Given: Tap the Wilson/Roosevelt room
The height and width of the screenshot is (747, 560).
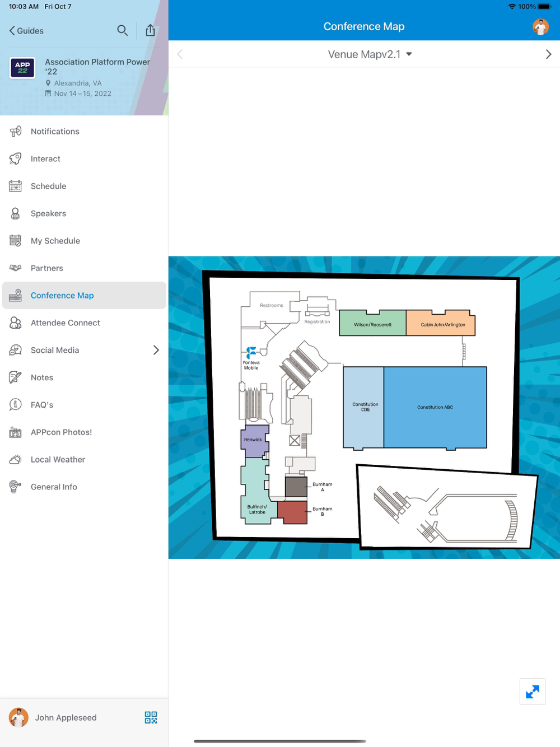Looking at the screenshot, I should click(x=373, y=323).
